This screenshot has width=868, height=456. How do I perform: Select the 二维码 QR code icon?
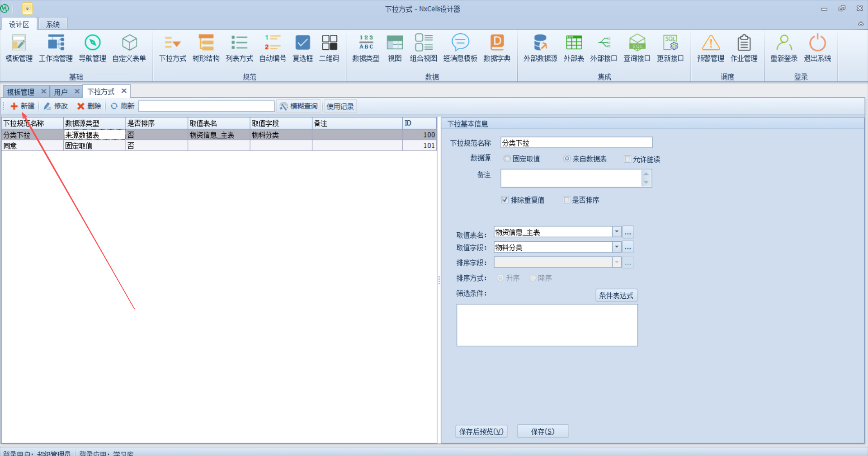329,43
